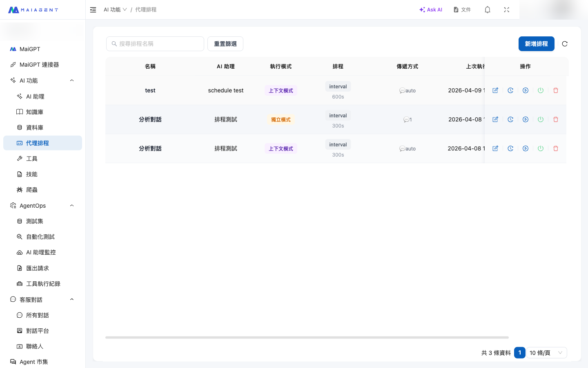Open the 10 條/頁 page size dropdown
This screenshot has width=588, height=368.
(546, 353)
